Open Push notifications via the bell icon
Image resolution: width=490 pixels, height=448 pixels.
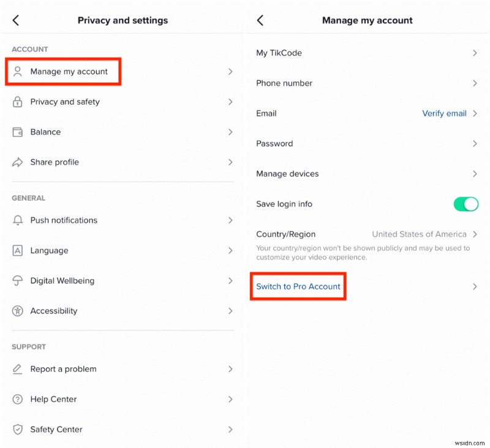17,220
